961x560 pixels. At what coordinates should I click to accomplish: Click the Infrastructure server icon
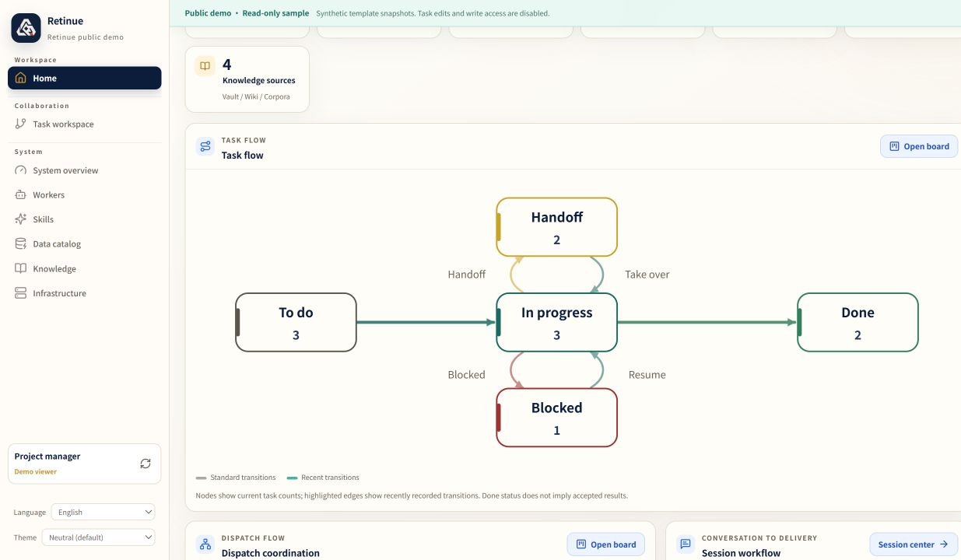tap(21, 293)
